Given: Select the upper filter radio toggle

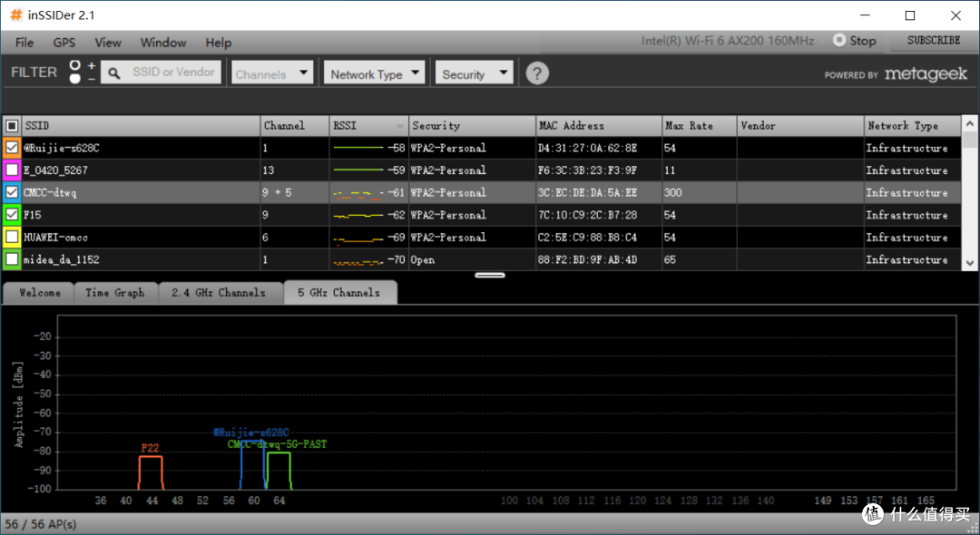Looking at the screenshot, I should (x=75, y=65).
